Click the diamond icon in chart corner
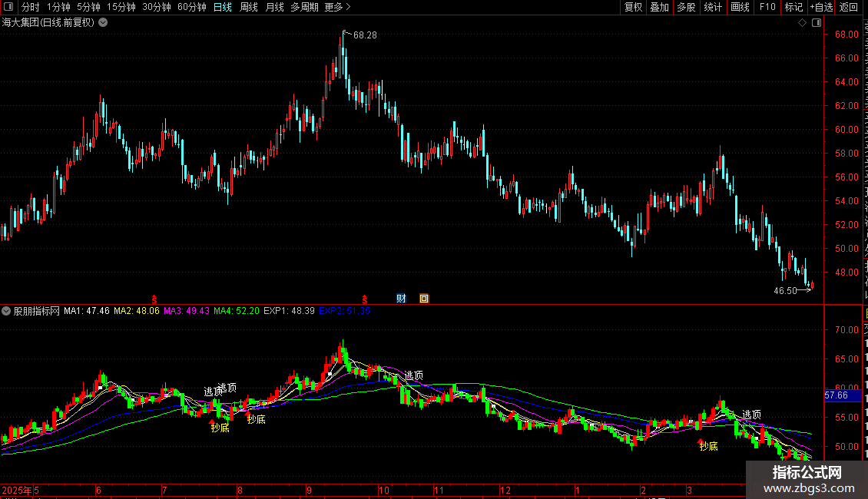 tap(802, 23)
